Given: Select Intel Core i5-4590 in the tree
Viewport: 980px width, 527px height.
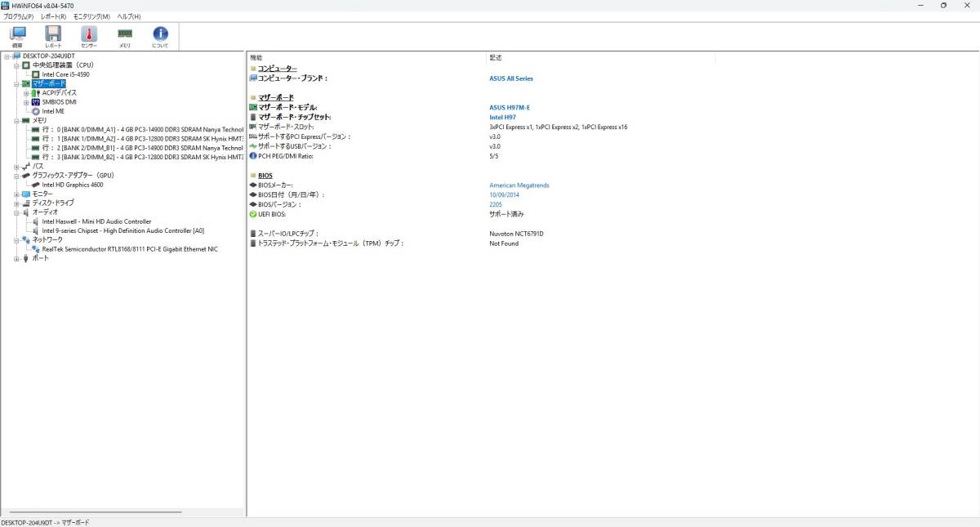Looking at the screenshot, I should click(66, 74).
